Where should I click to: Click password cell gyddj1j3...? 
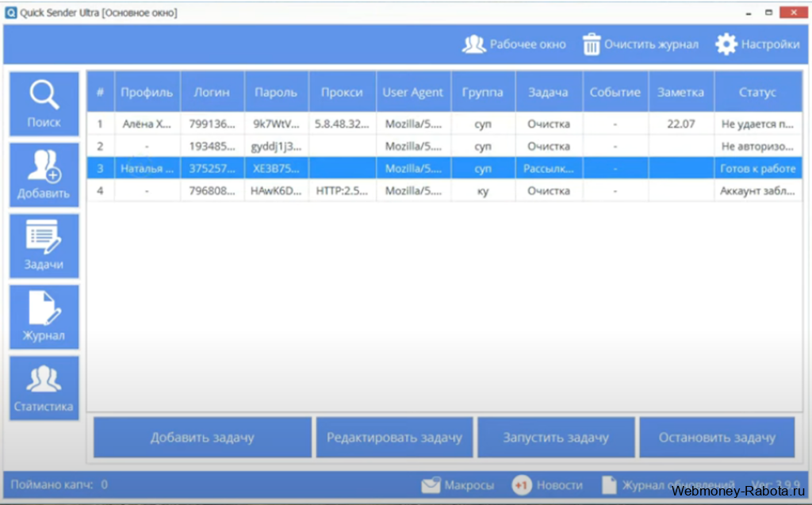click(x=276, y=146)
